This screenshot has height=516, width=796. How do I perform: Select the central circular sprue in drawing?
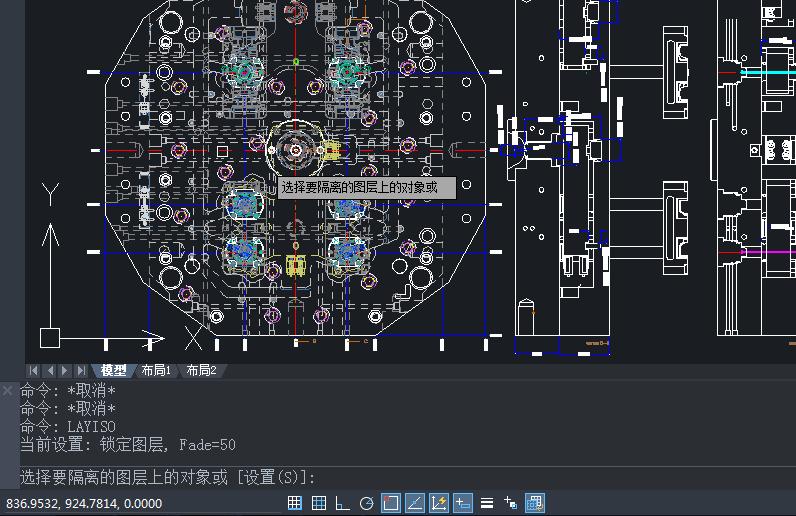295,150
